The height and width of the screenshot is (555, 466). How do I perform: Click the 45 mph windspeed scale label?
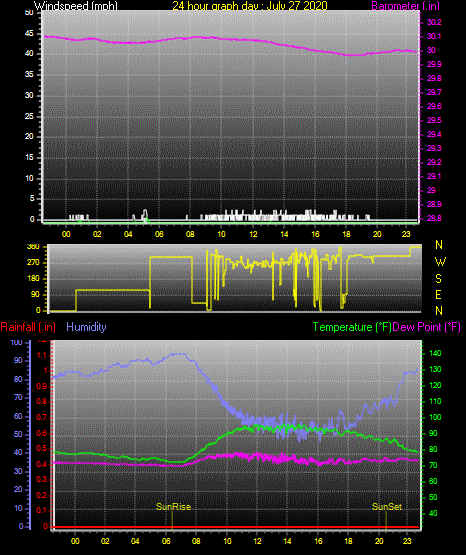click(x=29, y=34)
